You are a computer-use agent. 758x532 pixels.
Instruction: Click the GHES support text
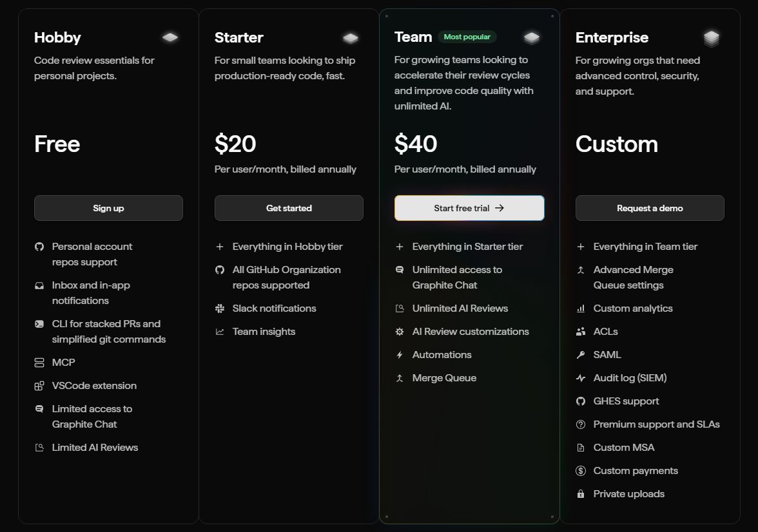click(x=626, y=401)
